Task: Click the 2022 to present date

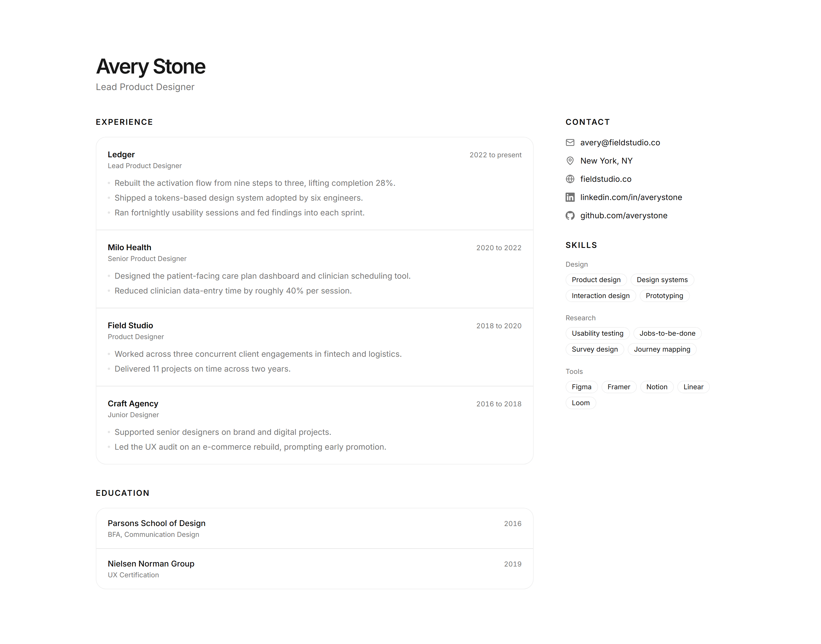Action: point(495,155)
